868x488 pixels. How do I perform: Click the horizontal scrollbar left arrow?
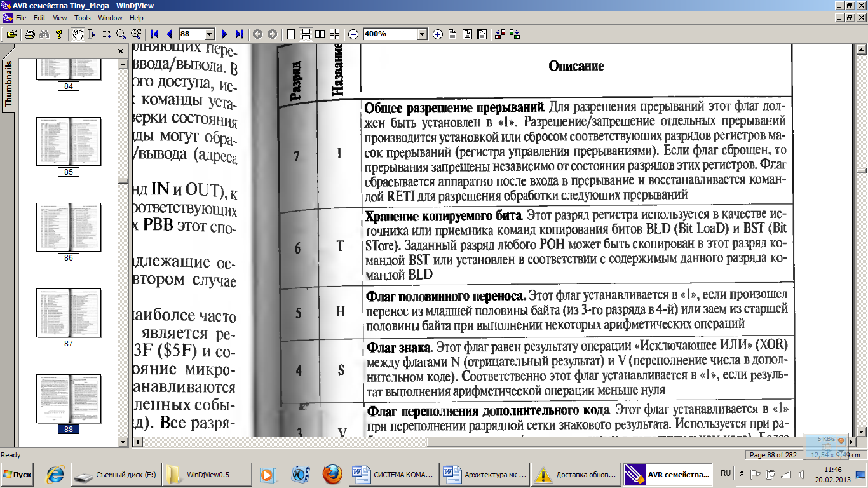click(x=139, y=442)
